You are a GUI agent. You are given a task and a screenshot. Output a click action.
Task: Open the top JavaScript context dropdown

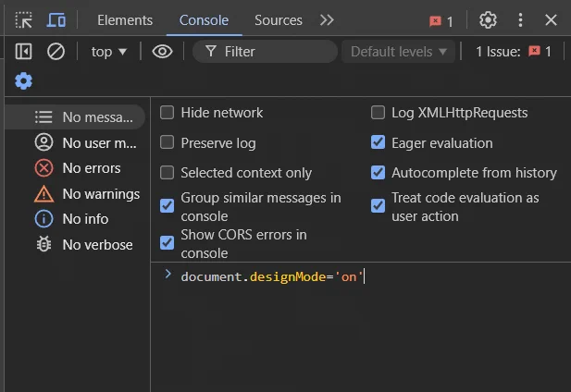108,52
